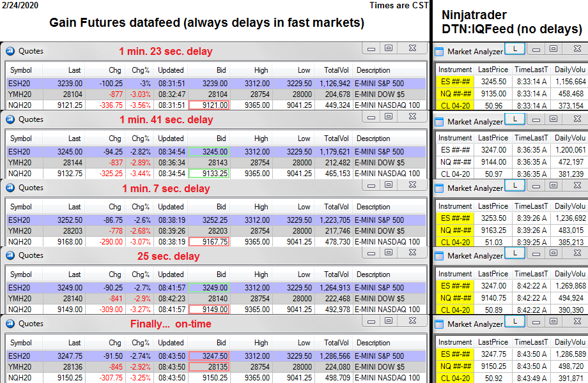Restore the '1 min. 23 sec. delay' Quotes window
The height and width of the screenshot is (383, 588).
[x=389, y=48]
